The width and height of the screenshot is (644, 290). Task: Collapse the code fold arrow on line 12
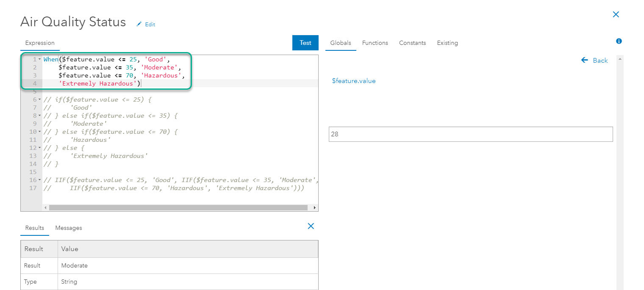(x=39, y=148)
